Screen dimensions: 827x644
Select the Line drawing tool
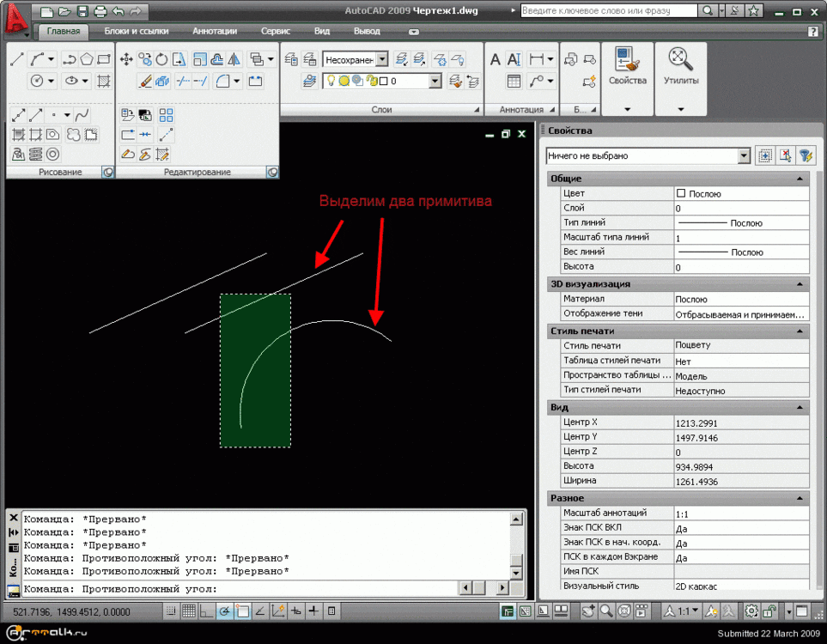[x=17, y=59]
